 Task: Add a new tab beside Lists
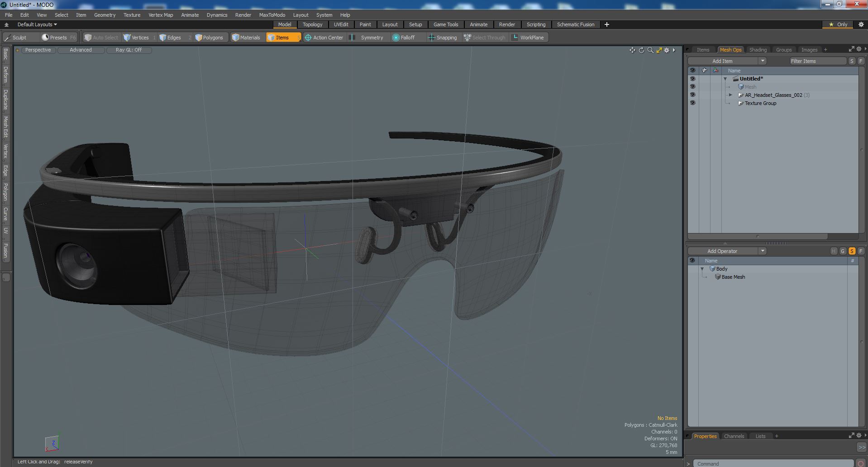(x=776, y=436)
